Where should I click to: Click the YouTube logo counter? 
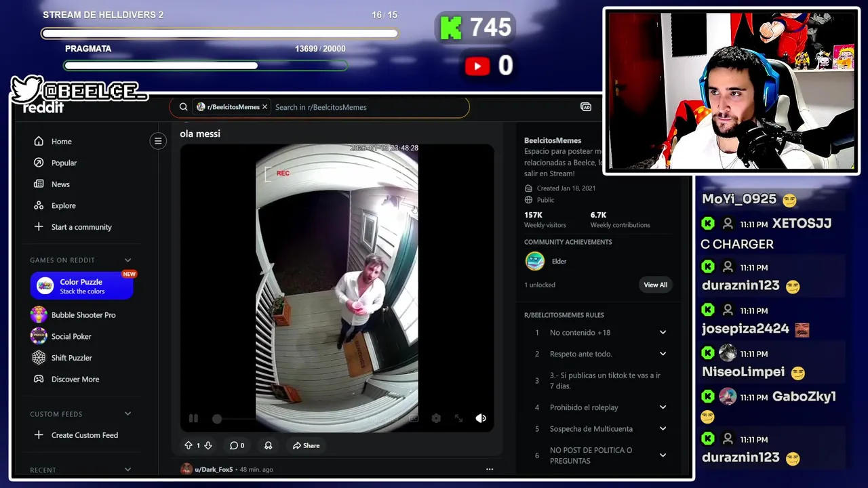coord(477,66)
